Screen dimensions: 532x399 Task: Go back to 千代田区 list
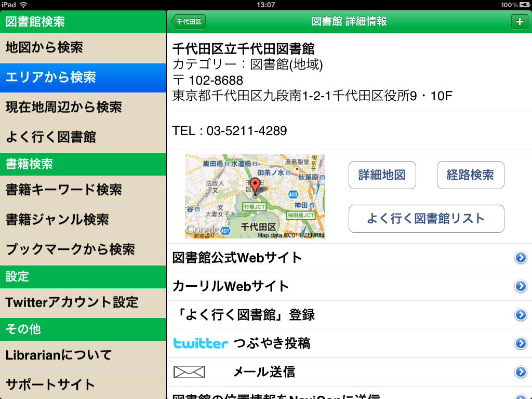point(188,22)
